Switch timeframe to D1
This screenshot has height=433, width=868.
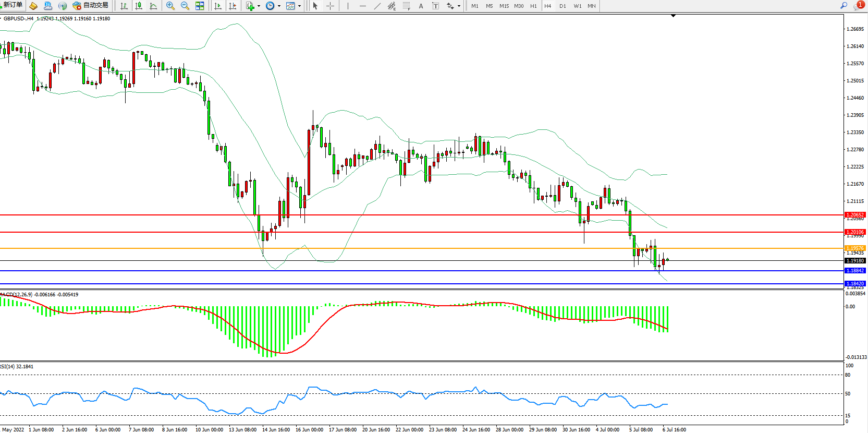tap(563, 6)
